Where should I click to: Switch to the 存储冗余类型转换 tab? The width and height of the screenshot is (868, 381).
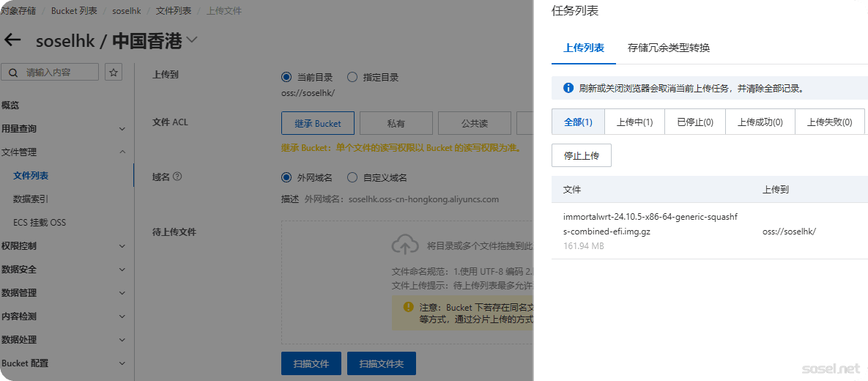[668, 48]
